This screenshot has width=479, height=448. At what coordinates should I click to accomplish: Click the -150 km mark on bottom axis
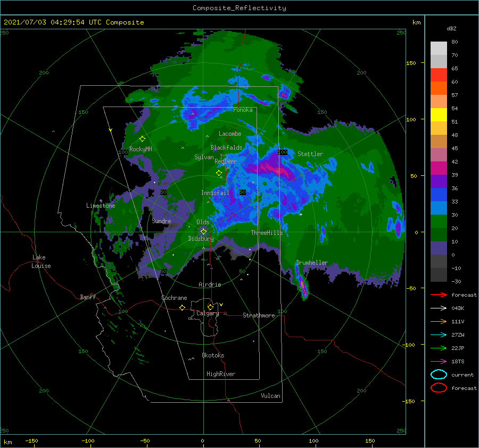point(31,441)
